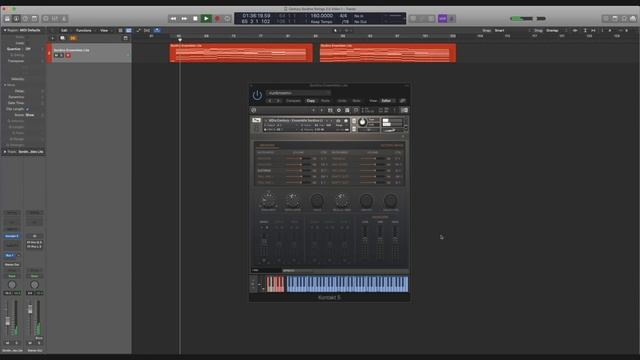Open the Library panel icon

[x=7, y=18]
